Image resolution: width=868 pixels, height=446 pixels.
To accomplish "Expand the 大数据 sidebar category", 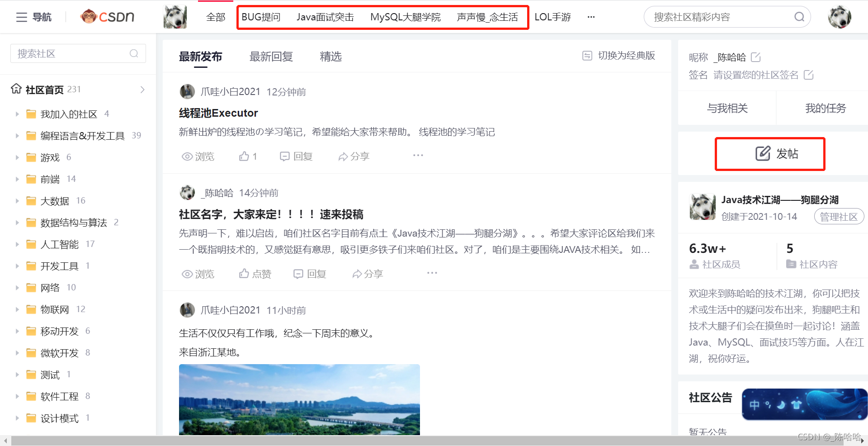I will (17, 200).
